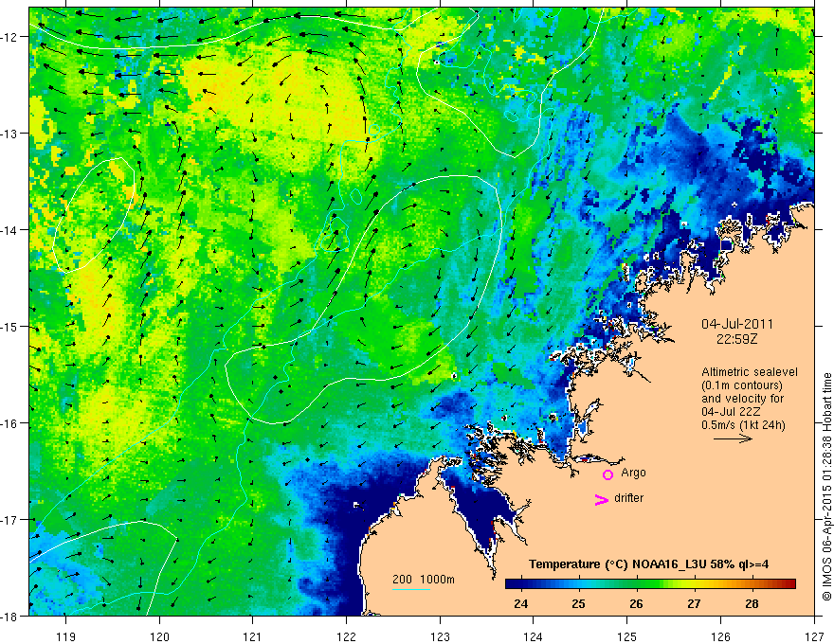Viewport: 834px width, 644px height.
Task: Select the date text 04-Jul-2011
Action: coord(737,324)
